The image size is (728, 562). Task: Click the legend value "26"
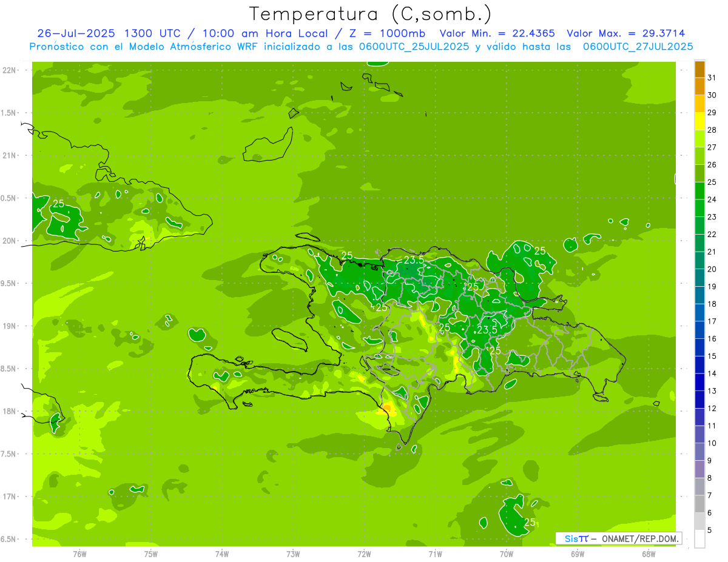coord(712,165)
